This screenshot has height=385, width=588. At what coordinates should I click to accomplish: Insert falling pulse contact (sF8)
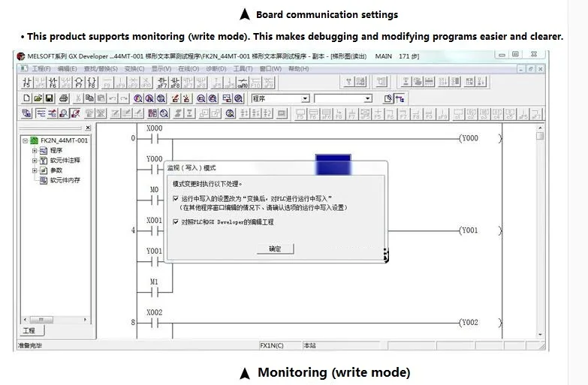click(175, 83)
